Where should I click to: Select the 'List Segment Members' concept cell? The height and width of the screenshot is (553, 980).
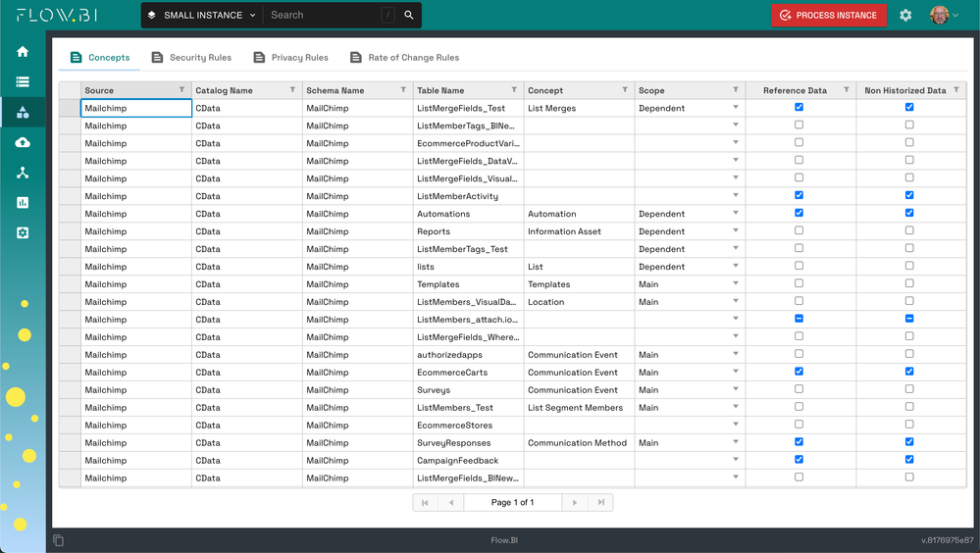coord(580,408)
